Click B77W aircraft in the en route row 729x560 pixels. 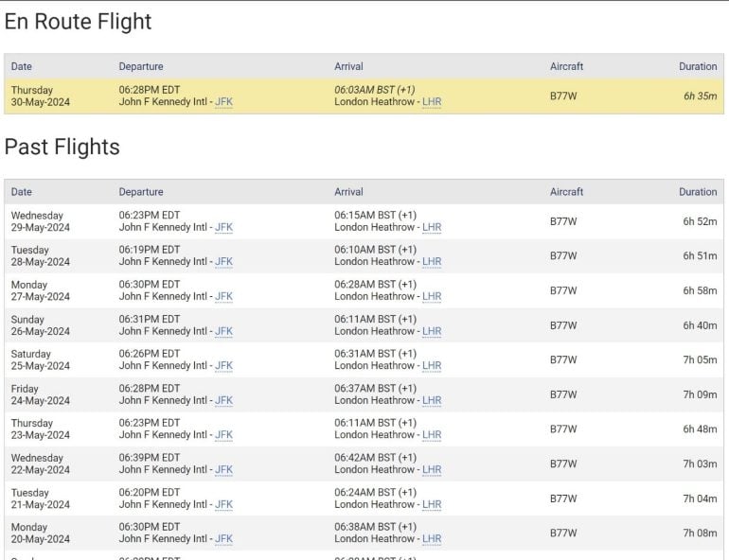coord(563,96)
